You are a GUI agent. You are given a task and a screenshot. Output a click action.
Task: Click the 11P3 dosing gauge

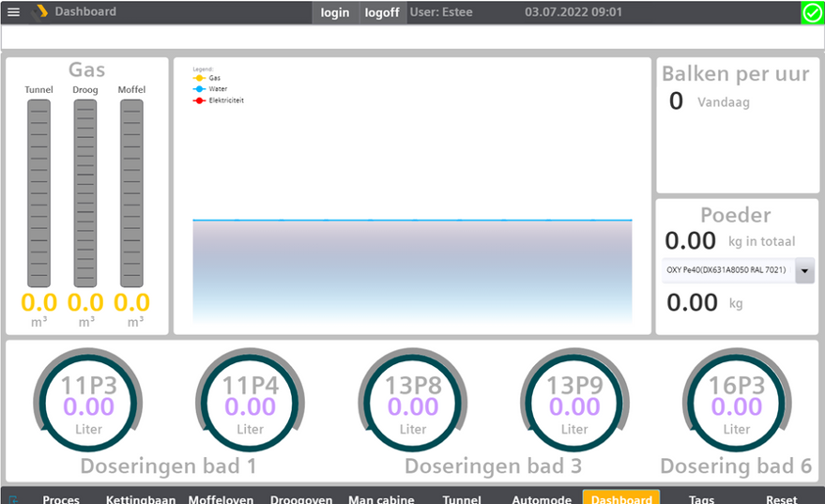click(x=88, y=401)
